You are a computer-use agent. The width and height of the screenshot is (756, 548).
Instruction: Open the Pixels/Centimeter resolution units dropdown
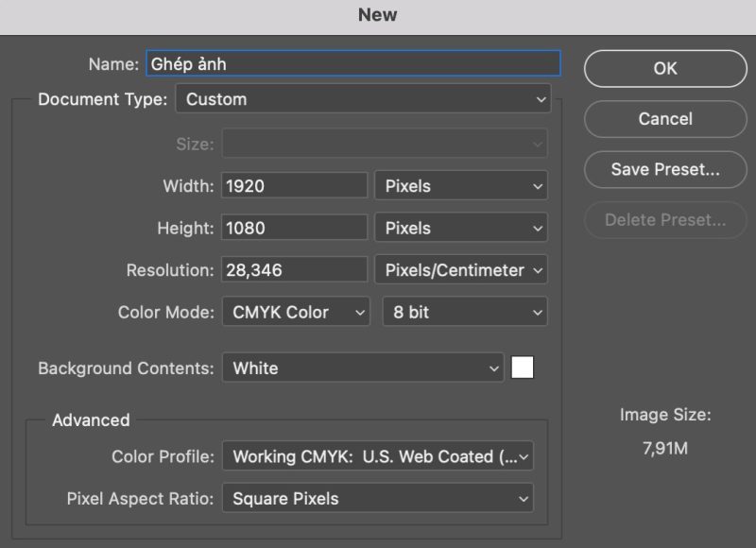[461, 269]
